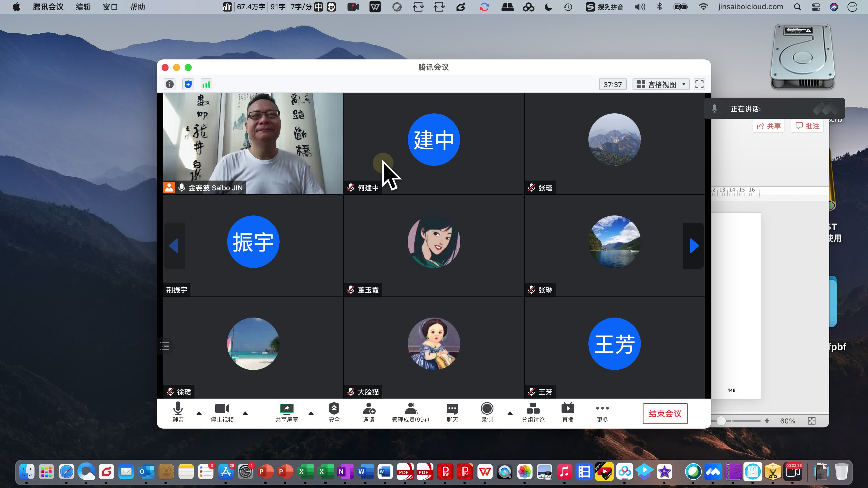868x488 pixels.
Task: Open Siri from menu bar
Action: [x=834, y=7]
